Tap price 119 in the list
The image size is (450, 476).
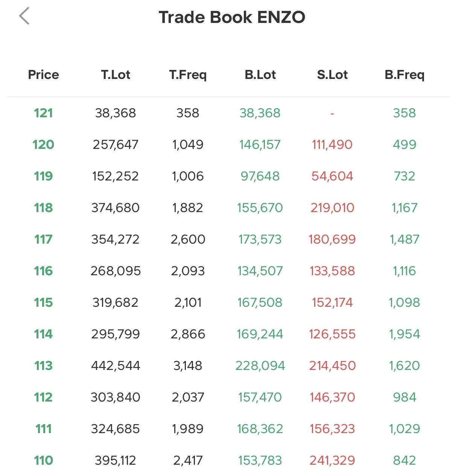pos(43,176)
